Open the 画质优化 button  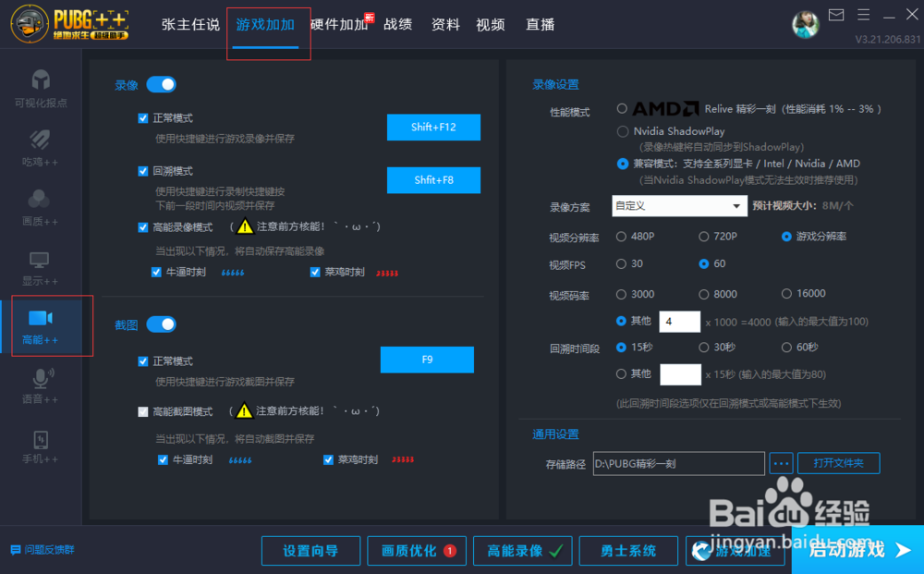point(417,551)
